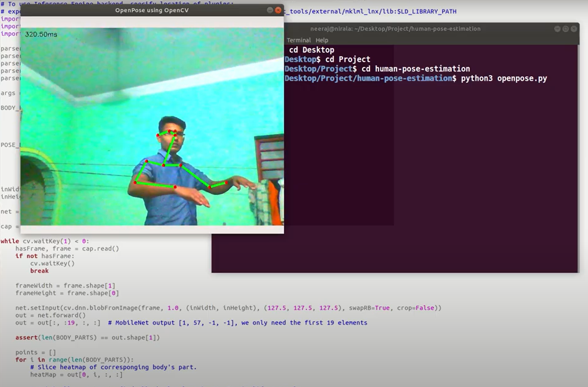The image size is (588, 387).
Task: Minimize the neeraj@nirala terminal window
Action: 557,29
